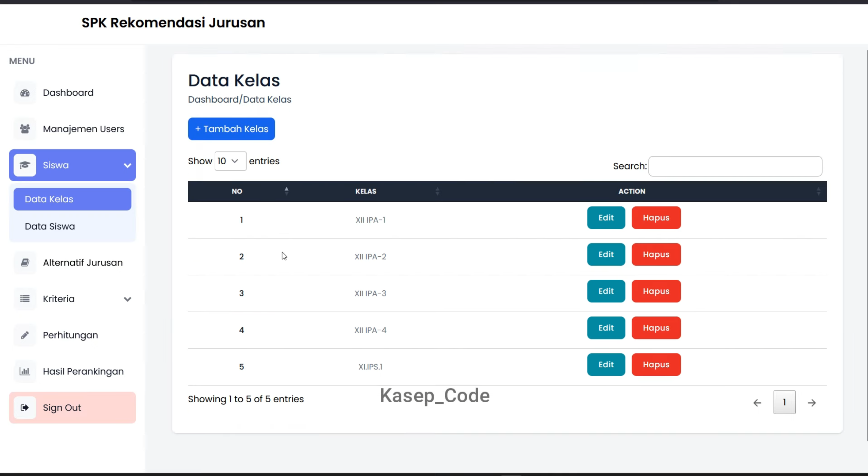The width and height of the screenshot is (868, 476).
Task: Focus the Search input field
Action: pos(735,166)
